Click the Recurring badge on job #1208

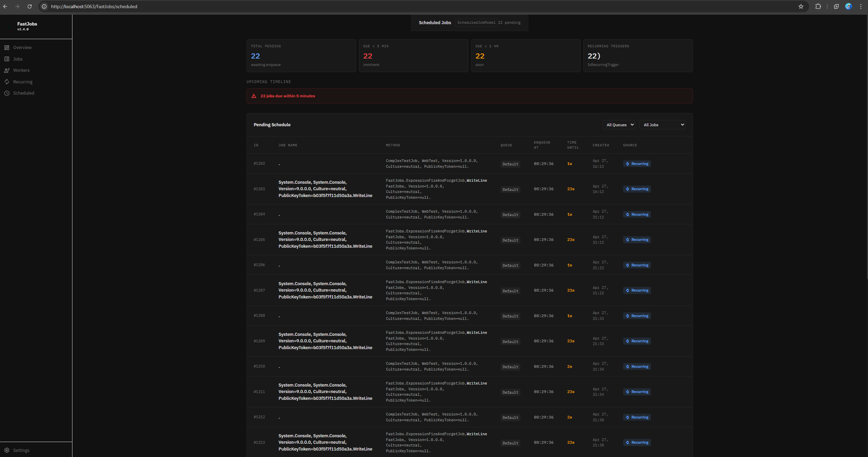click(637, 316)
